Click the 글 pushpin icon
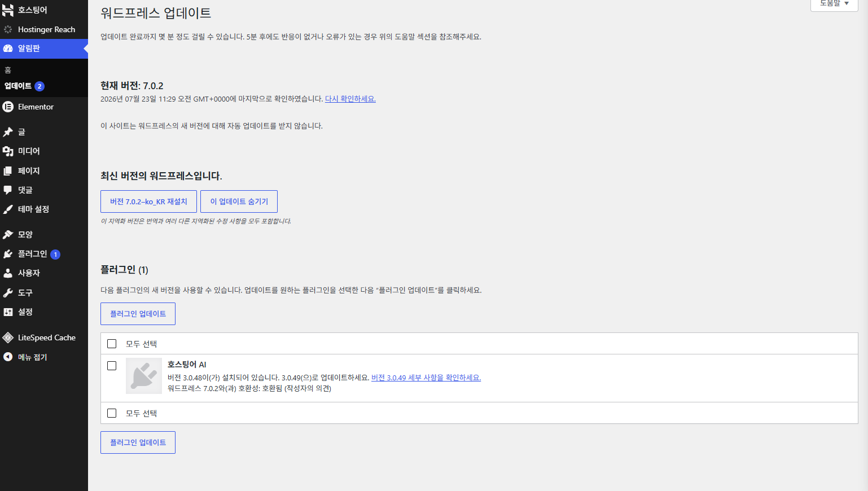This screenshot has width=868, height=491. pyautogui.click(x=8, y=132)
